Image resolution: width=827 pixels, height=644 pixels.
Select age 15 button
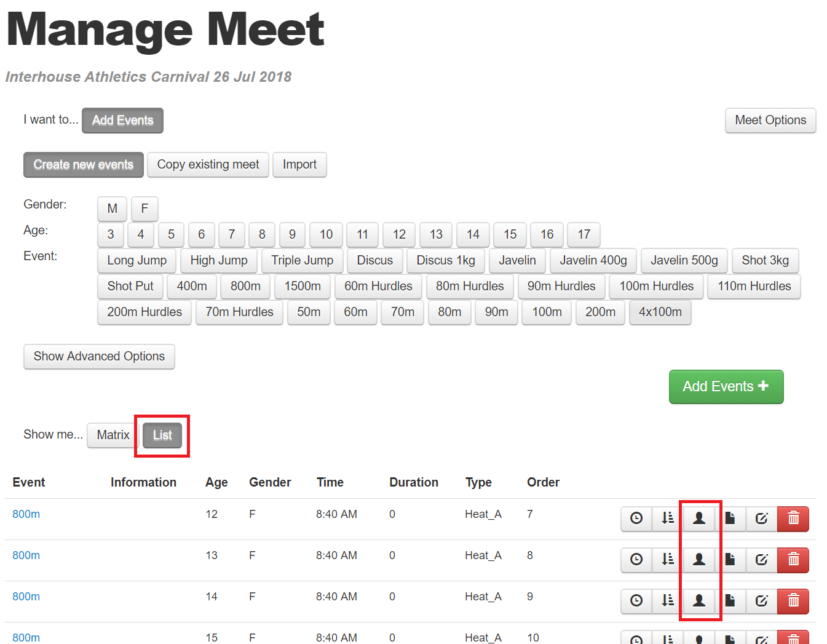point(510,234)
